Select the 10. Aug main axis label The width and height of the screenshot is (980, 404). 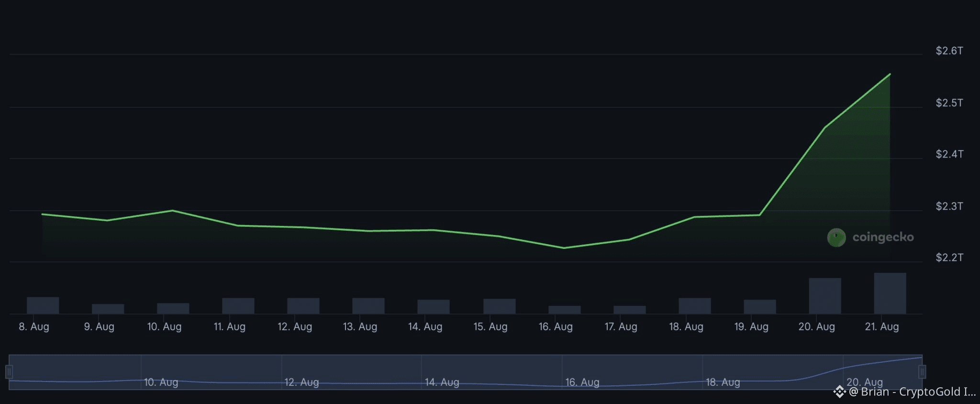pos(164,327)
